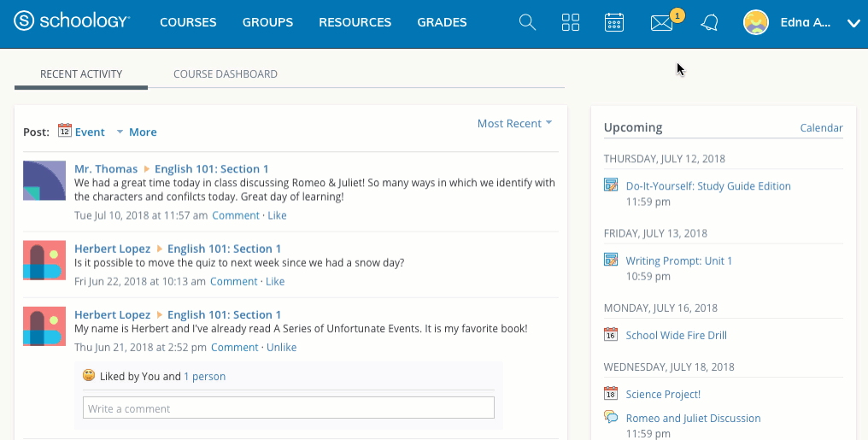Screen dimensions: 868x440
Task: Like Herbert's quiz post
Action: click(274, 282)
